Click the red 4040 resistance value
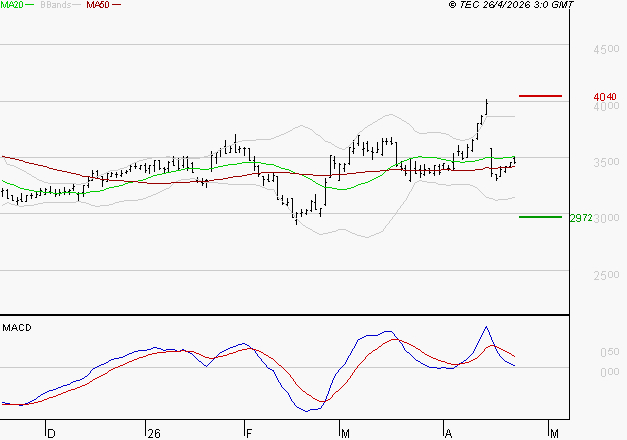 605,97
